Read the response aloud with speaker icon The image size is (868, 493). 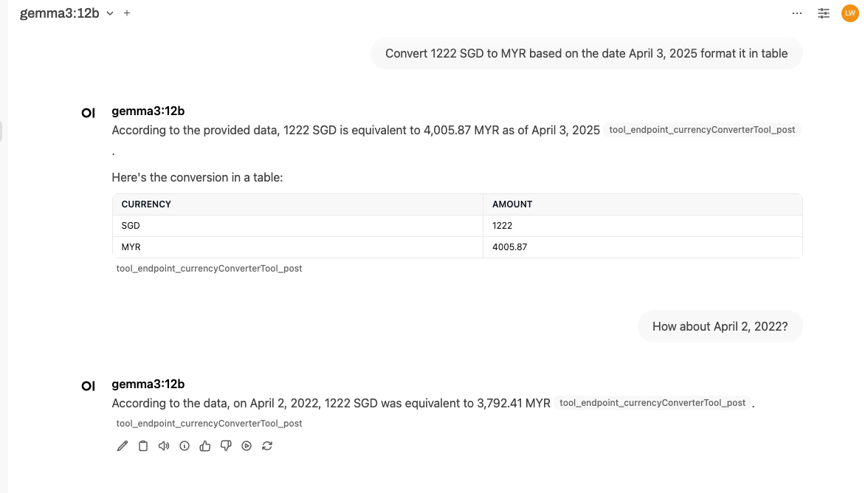click(x=164, y=446)
